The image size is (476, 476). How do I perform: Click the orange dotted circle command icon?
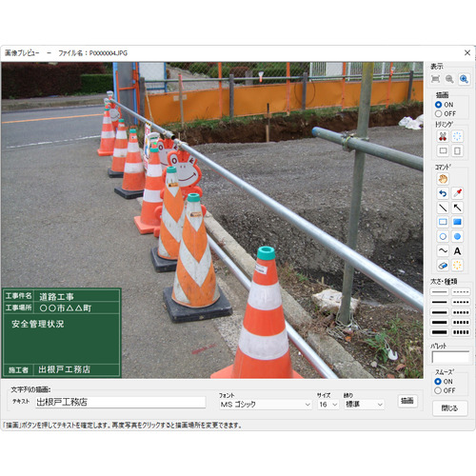457,266
